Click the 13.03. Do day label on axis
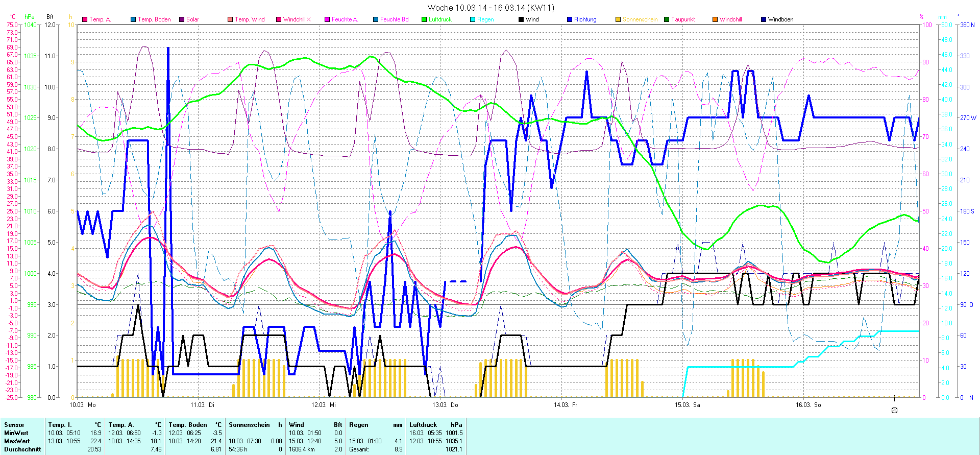The width and height of the screenshot is (980, 455). (x=445, y=405)
